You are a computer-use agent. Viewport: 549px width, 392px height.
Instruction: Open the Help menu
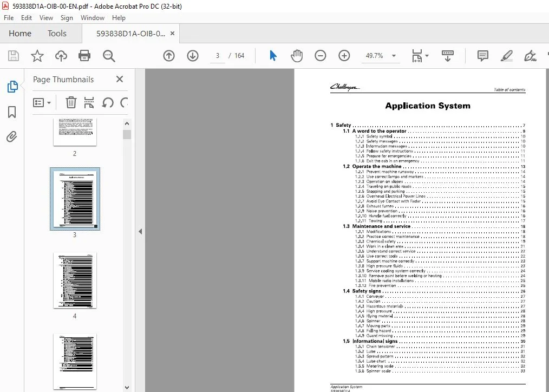[x=119, y=17]
